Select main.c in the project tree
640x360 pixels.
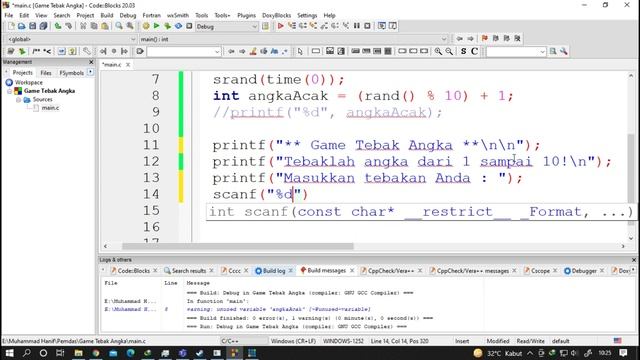[50, 108]
